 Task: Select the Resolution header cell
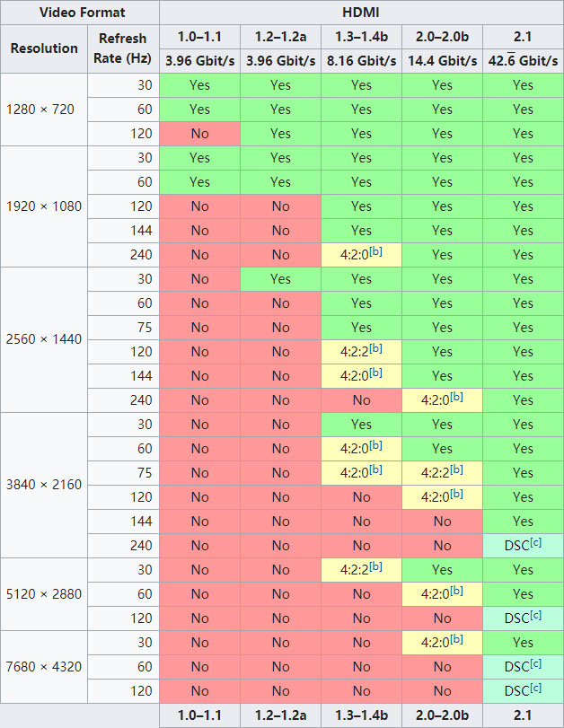[x=44, y=48]
